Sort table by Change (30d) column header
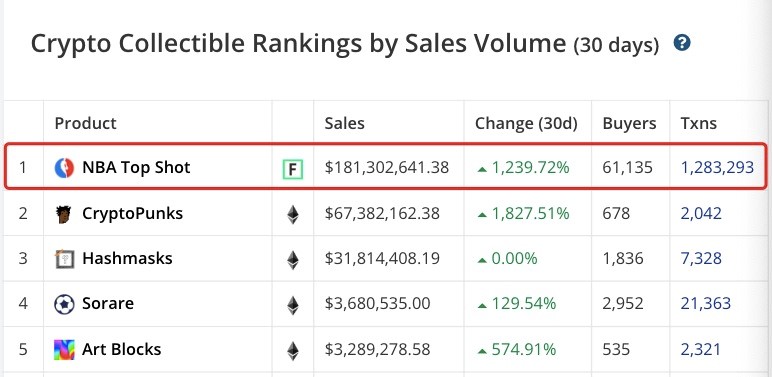The width and height of the screenshot is (772, 377). [526, 124]
